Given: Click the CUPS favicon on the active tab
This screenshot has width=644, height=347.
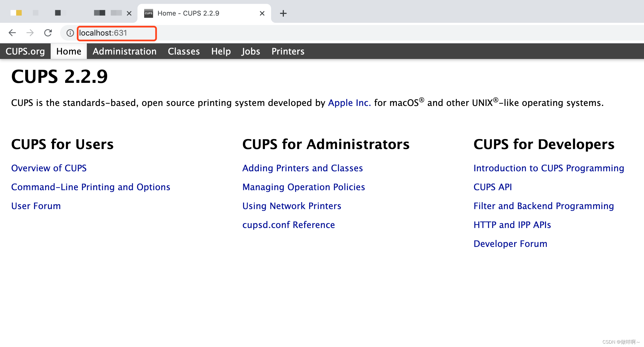Looking at the screenshot, I should coord(149,13).
